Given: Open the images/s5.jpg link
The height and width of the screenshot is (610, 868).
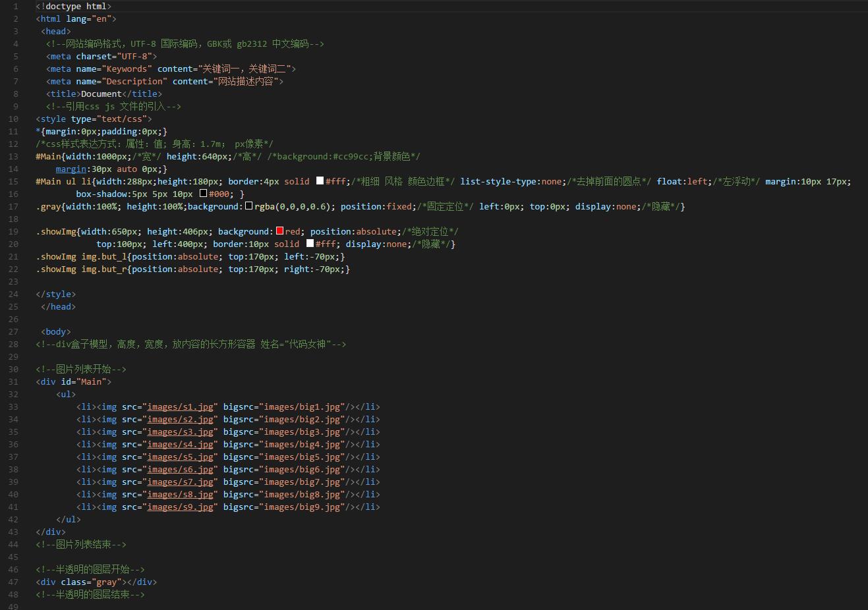Looking at the screenshot, I should [180, 457].
